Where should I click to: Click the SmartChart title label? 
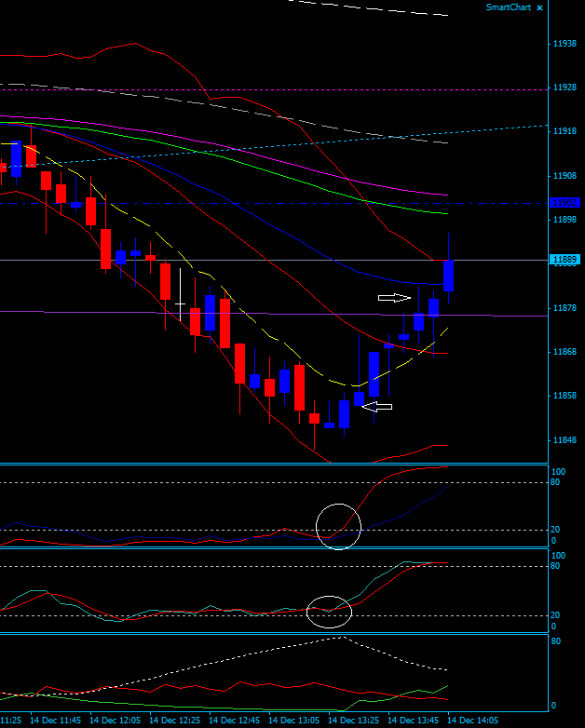coord(509,7)
